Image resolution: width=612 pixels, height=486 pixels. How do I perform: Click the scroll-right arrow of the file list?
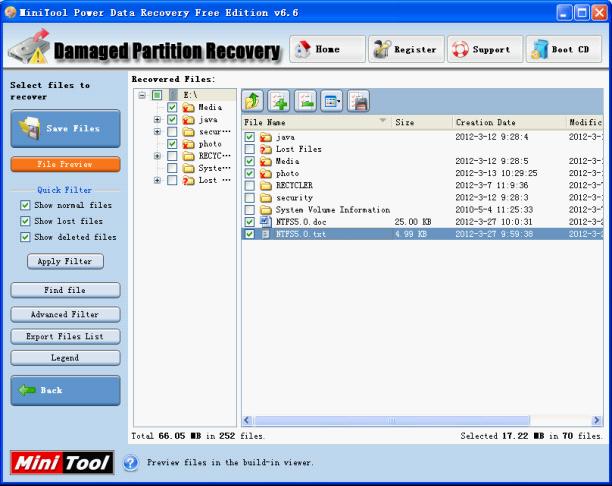[x=596, y=420]
